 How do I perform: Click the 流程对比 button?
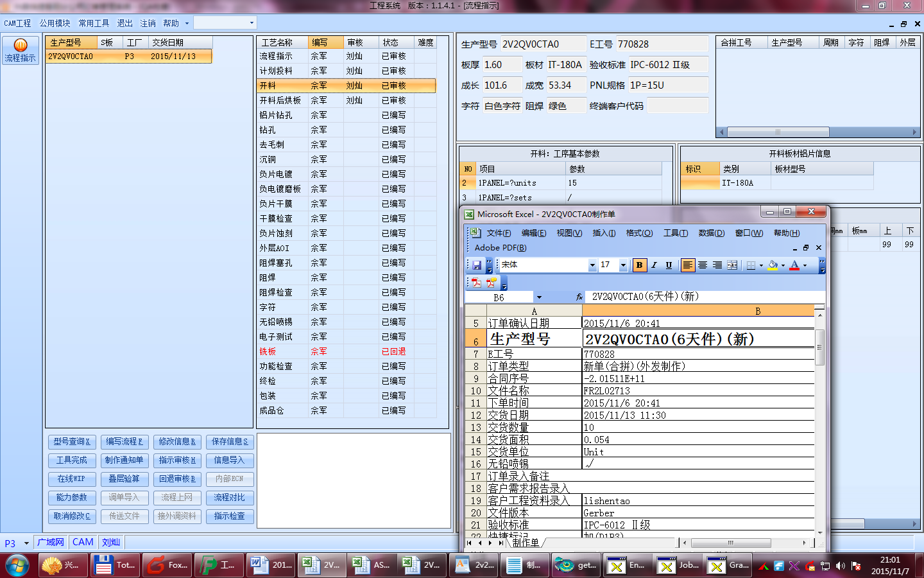230,498
